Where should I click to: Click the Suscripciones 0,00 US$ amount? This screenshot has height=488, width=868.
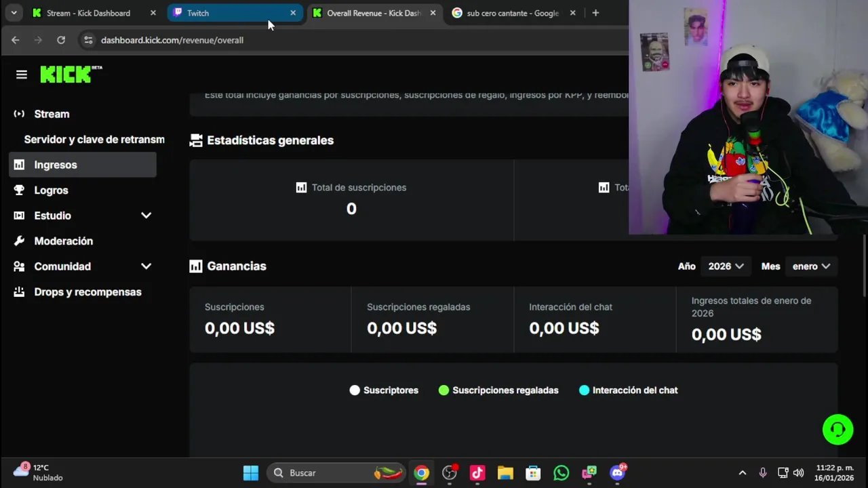click(x=239, y=329)
